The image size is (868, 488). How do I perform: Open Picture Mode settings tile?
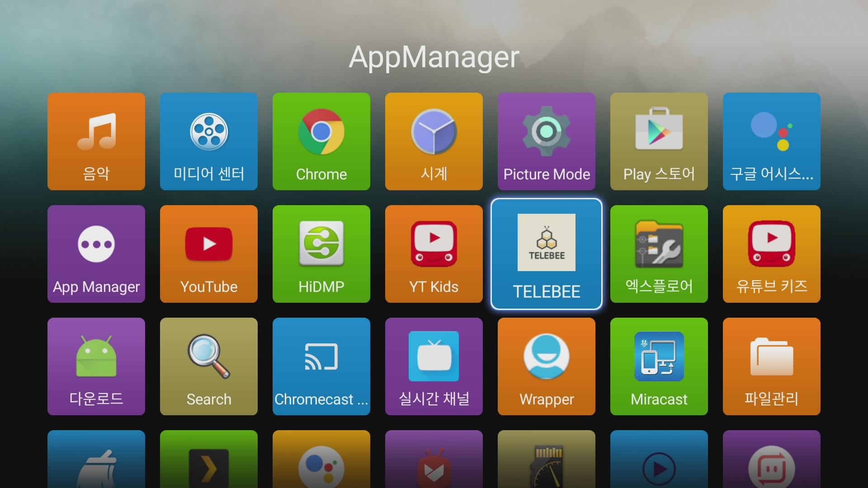click(547, 141)
